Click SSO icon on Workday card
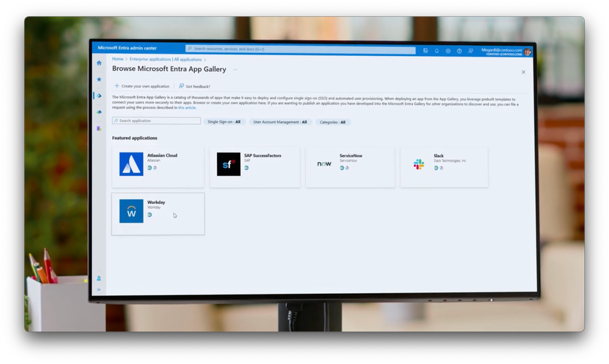The width and height of the screenshot is (609, 364). (x=149, y=215)
